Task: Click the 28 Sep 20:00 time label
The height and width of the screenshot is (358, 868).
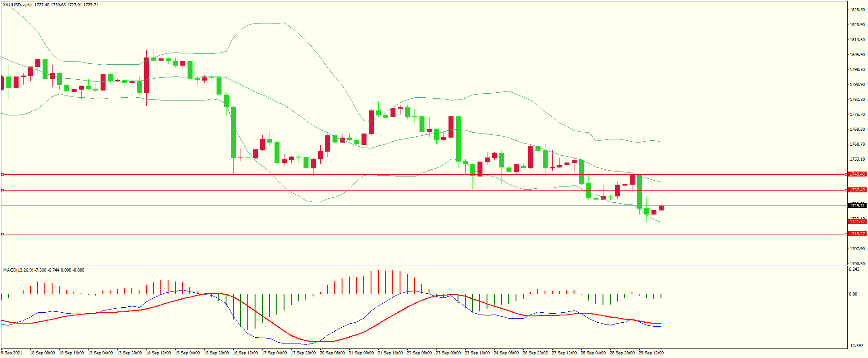Action: coord(622,353)
